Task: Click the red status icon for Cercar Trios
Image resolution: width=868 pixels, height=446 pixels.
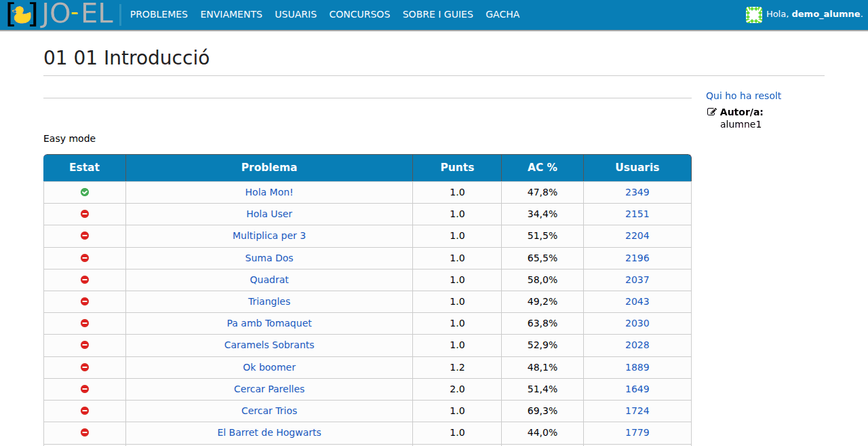Action: [x=85, y=411]
